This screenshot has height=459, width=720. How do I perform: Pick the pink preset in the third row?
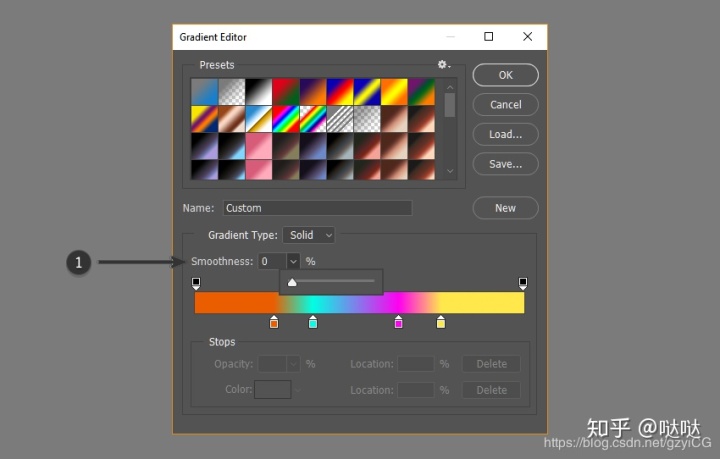click(x=259, y=146)
